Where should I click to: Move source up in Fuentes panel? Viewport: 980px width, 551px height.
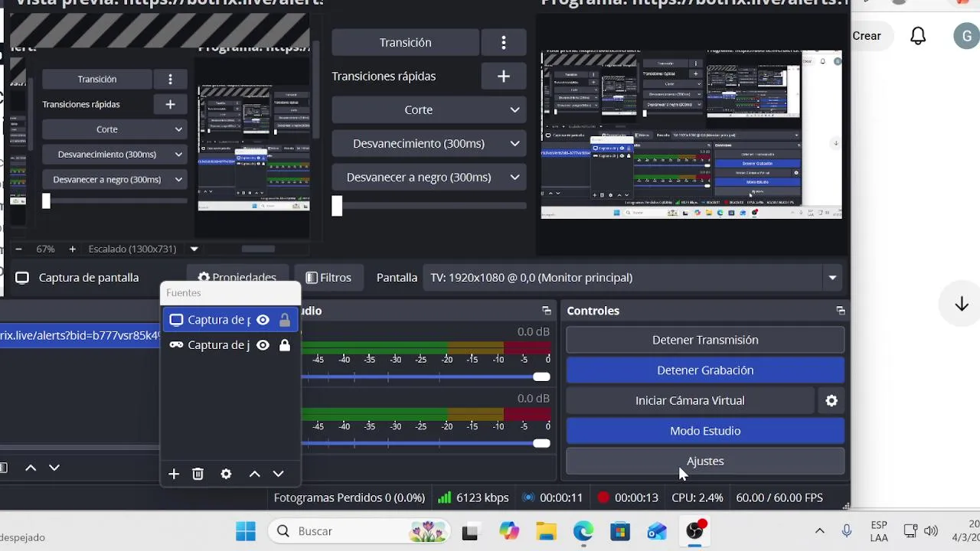[255, 474]
